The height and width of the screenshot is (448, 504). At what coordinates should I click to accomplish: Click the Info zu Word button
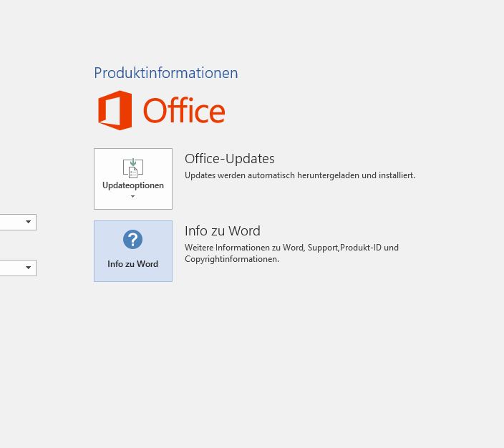[133, 251]
